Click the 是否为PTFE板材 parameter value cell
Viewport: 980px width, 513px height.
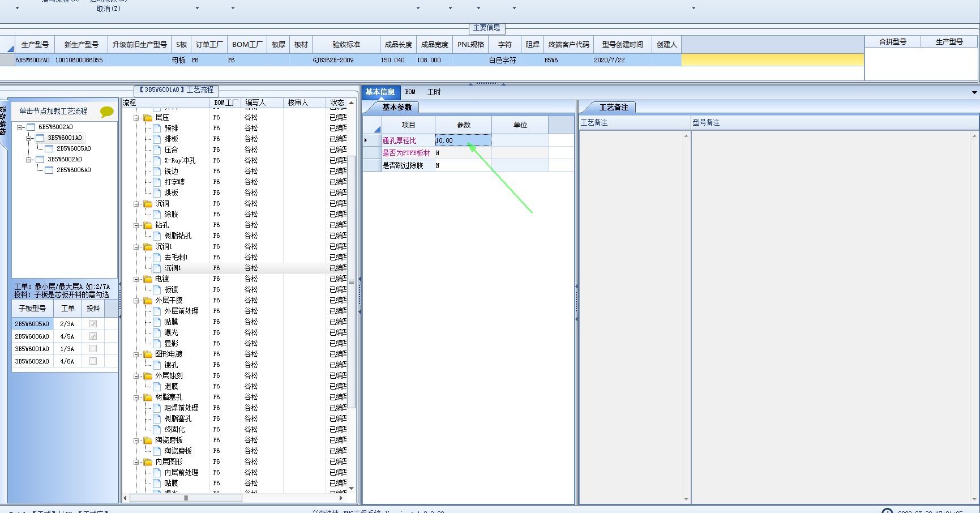(x=463, y=153)
